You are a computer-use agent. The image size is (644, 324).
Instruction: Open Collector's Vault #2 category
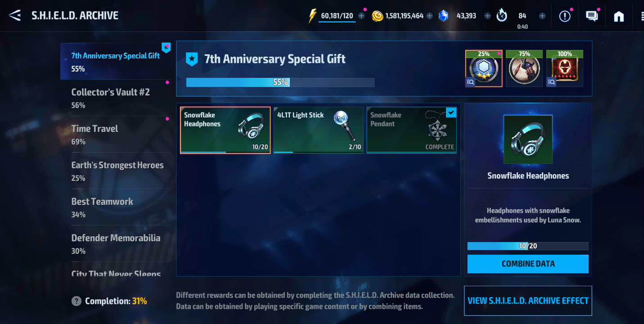click(115, 98)
